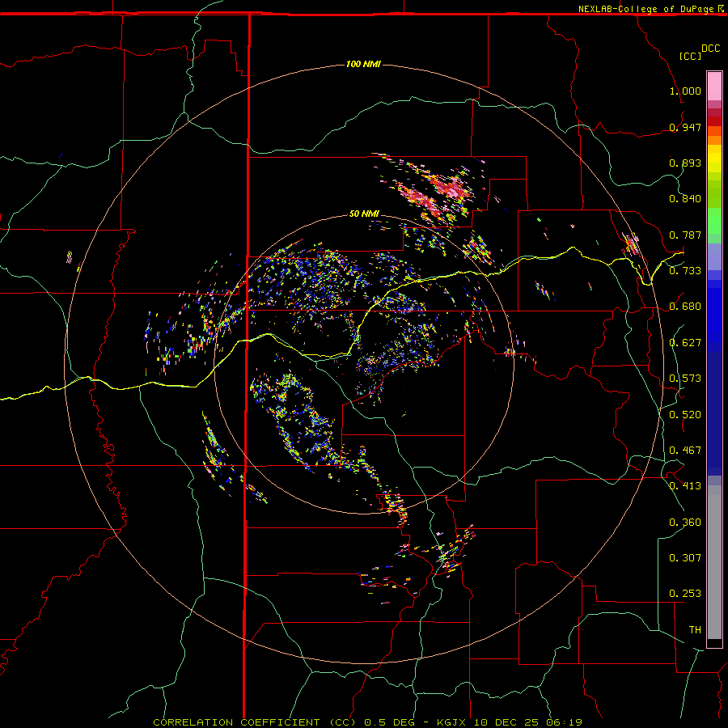Select the 0.360 scale value
This screenshot has height=728, width=728.
[685, 523]
